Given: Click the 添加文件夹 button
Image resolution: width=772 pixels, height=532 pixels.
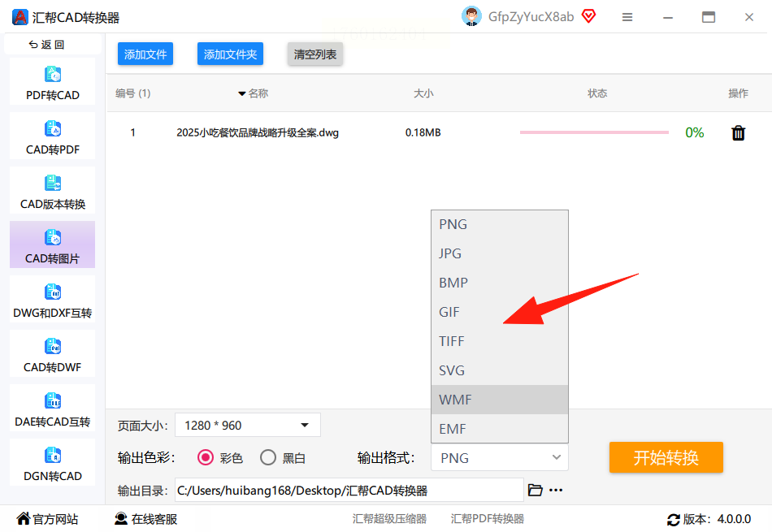Looking at the screenshot, I should point(231,54).
